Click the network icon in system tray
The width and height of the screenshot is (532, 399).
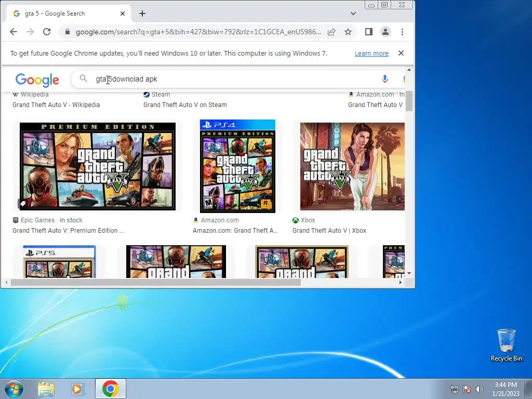coord(454,389)
